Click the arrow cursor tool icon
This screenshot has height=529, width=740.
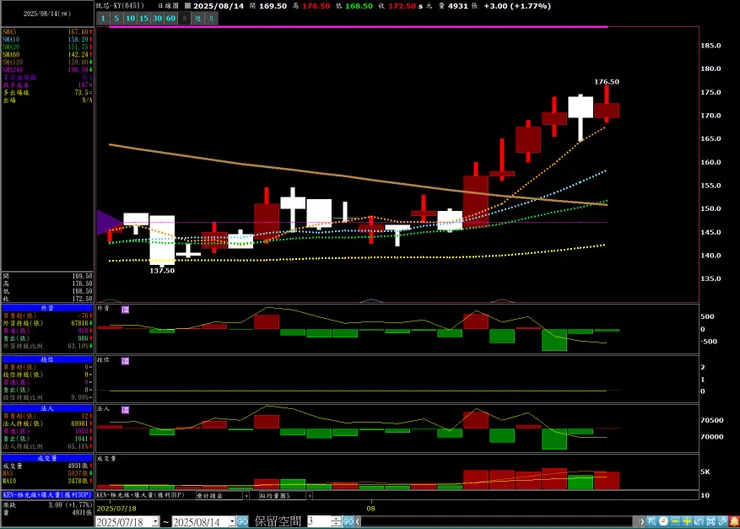click(652, 521)
